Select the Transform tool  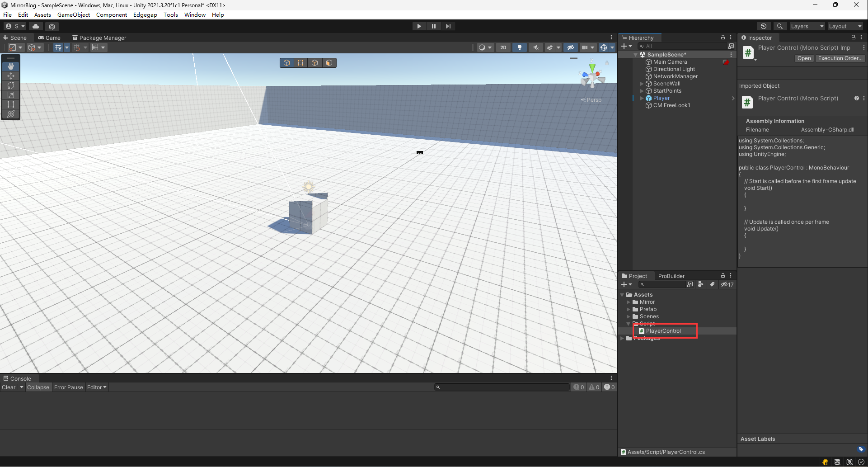click(11, 114)
